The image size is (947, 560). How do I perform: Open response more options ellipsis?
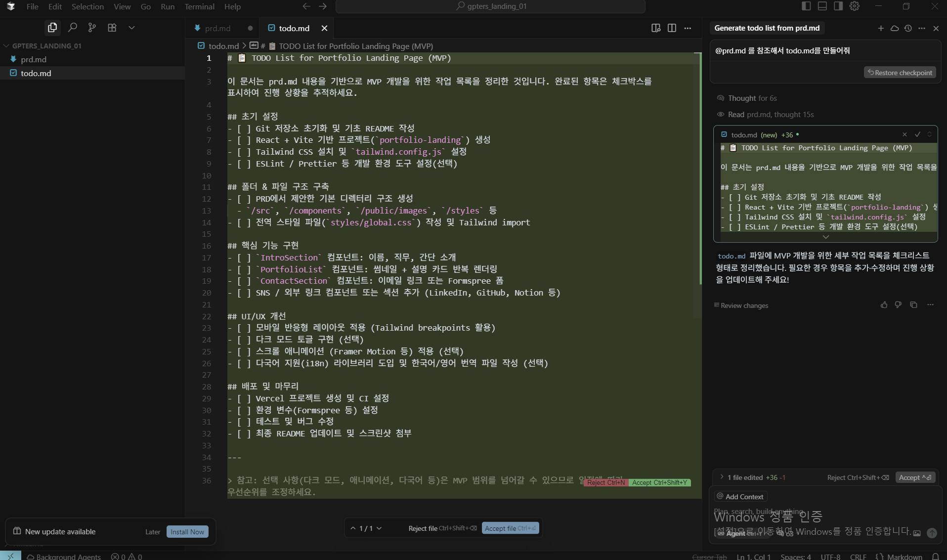(930, 305)
